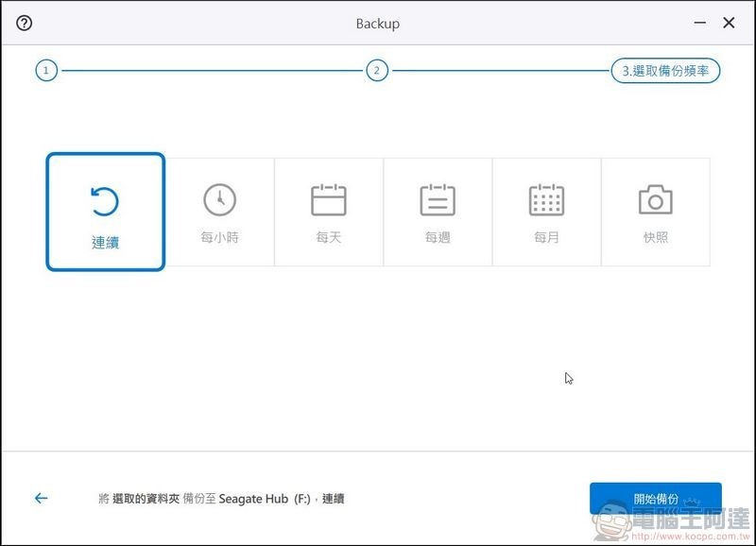This screenshot has height=546, width=756.
Task: Select 每週 as the backup frequency
Action: (x=438, y=212)
